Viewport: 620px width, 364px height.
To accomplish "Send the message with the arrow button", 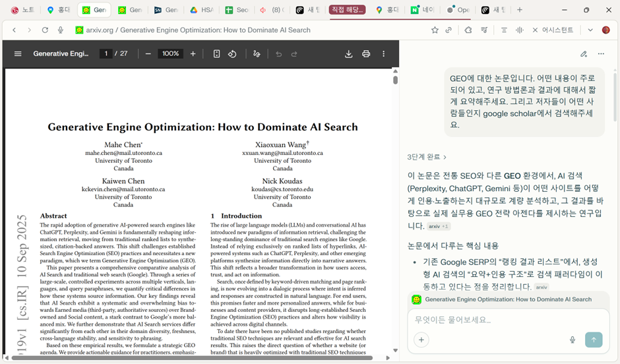I will click(594, 340).
